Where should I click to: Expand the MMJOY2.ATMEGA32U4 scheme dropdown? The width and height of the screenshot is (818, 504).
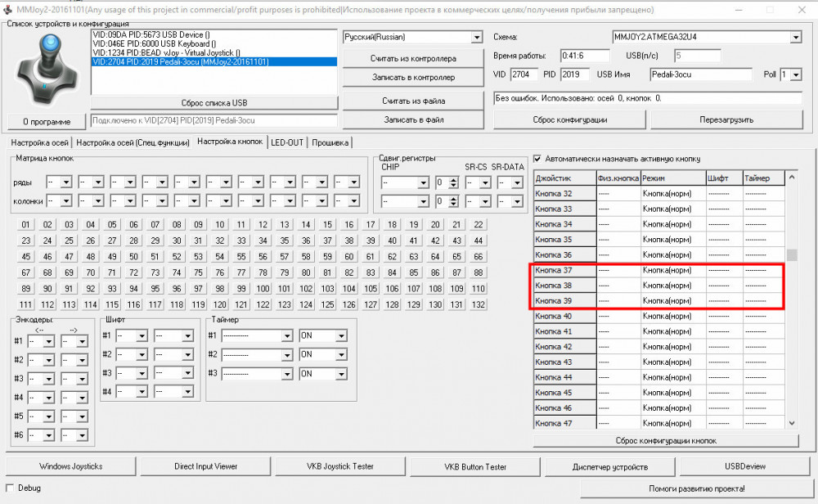tap(795, 38)
